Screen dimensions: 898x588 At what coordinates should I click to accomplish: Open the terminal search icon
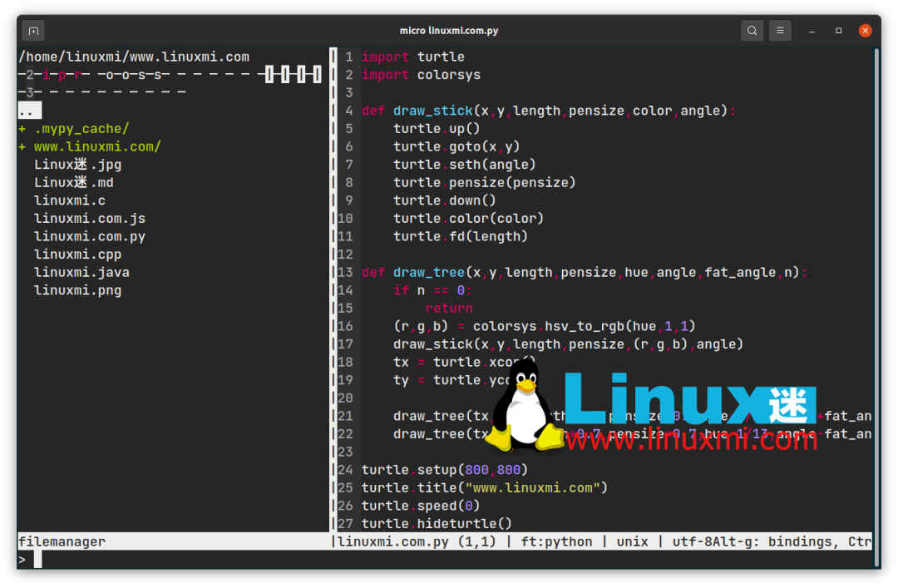(x=752, y=31)
